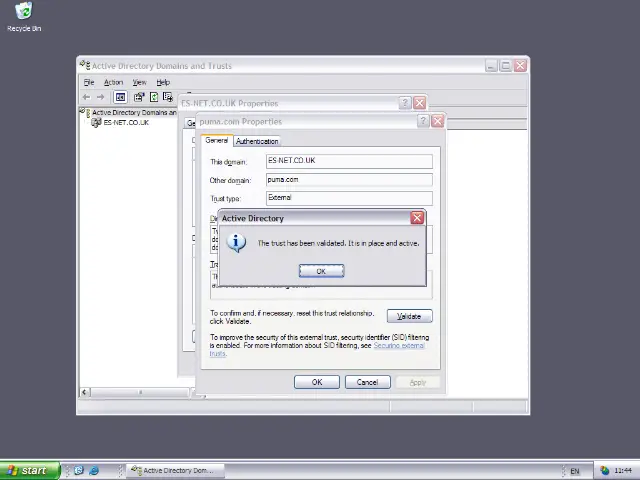Click the help question mark on ES-NET.CO.UK Properties
Screen dimensions: 640x480
coord(404,103)
